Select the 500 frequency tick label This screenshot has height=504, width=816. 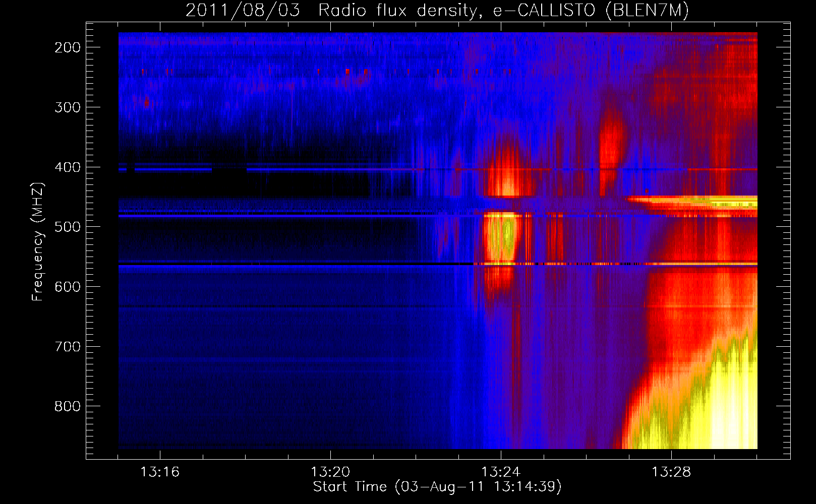[x=68, y=227]
